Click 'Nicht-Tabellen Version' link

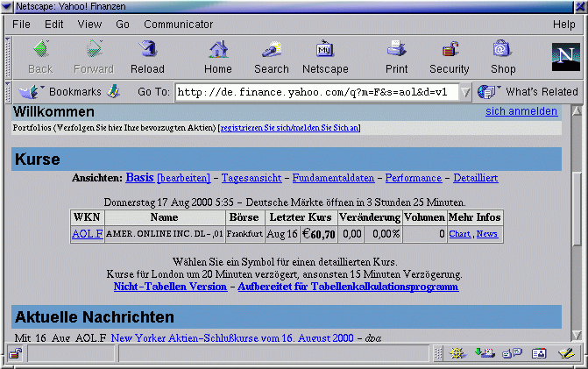(x=170, y=287)
